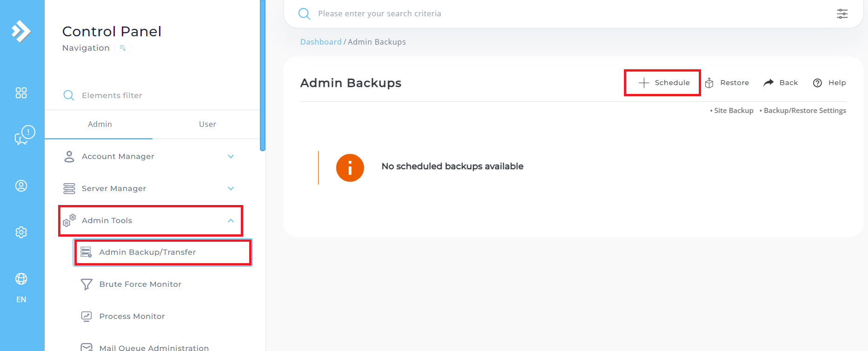
Task: Click the Admin Backup/Transfer server icon
Action: [86, 252]
